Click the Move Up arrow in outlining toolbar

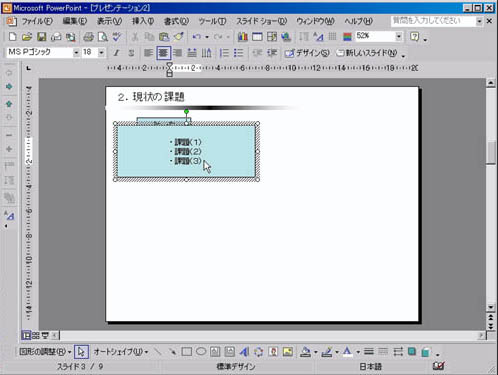click(x=9, y=104)
